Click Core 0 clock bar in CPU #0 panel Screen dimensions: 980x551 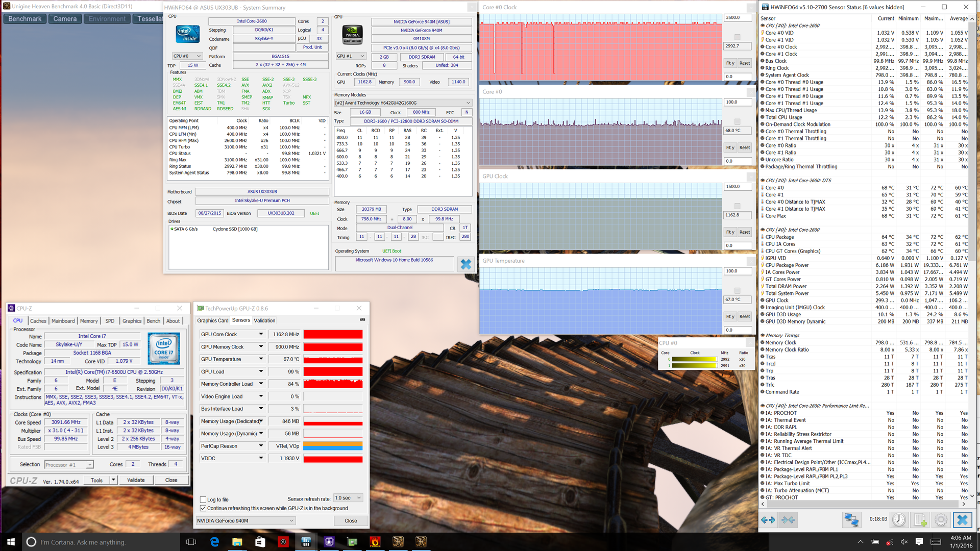pyautogui.click(x=695, y=359)
